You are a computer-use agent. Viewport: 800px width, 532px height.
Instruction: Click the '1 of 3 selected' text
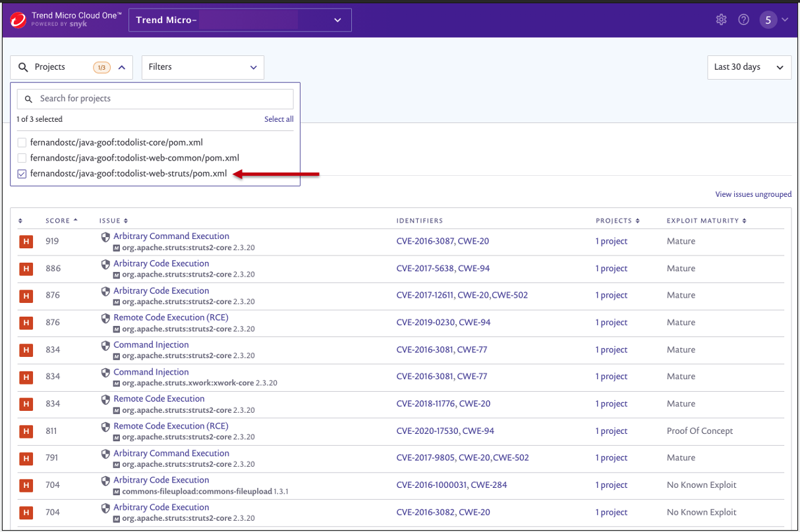click(x=40, y=119)
